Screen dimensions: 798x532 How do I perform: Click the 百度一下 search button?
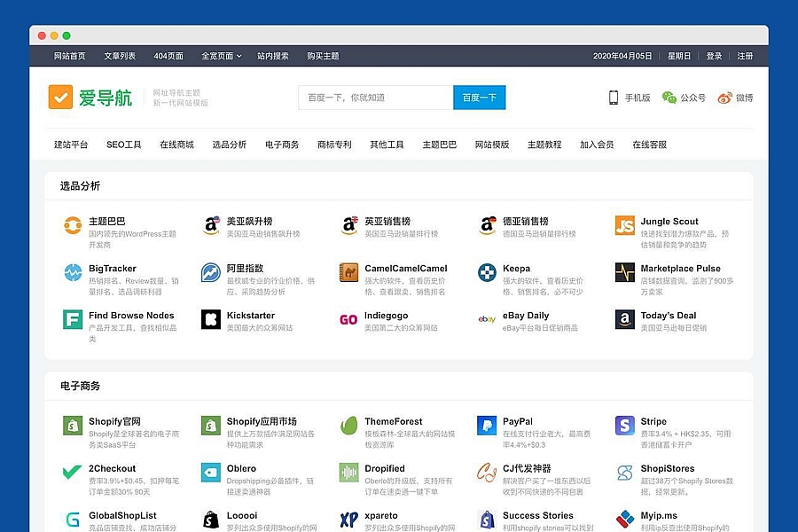[480, 98]
